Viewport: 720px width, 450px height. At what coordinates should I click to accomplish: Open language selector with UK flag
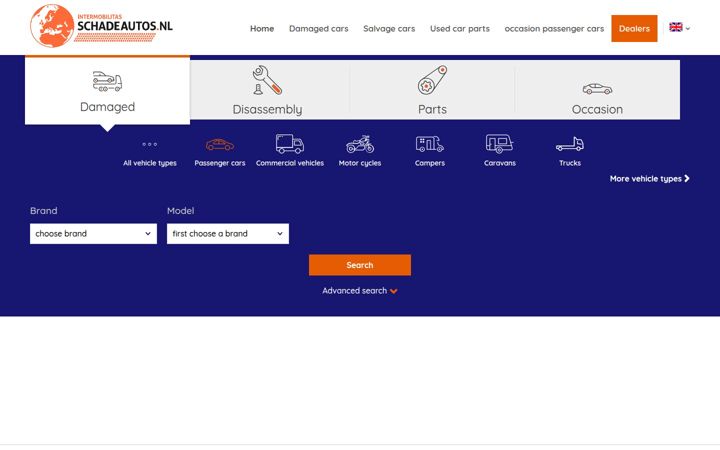tap(680, 28)
